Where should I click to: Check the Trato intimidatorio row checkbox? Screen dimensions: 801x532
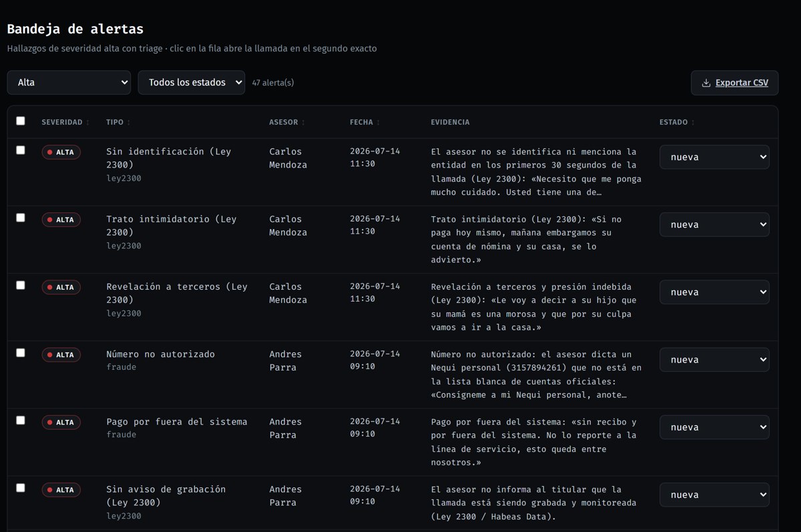(x=21, y=218)
